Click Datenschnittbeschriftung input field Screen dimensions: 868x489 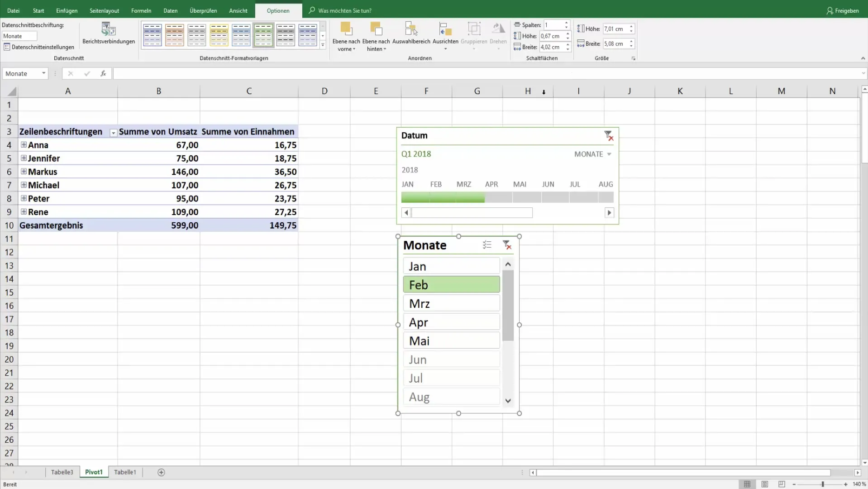(19, 36)
